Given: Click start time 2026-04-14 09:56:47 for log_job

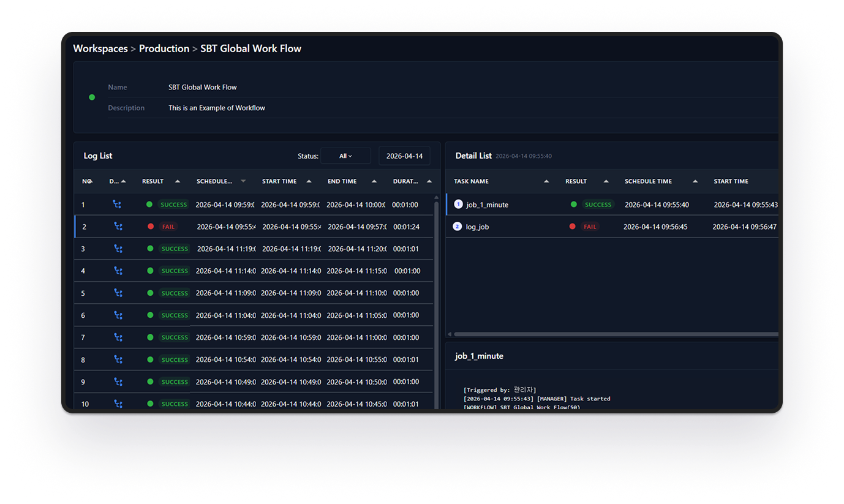Looking at the screenshot, I should click(744, 227).
